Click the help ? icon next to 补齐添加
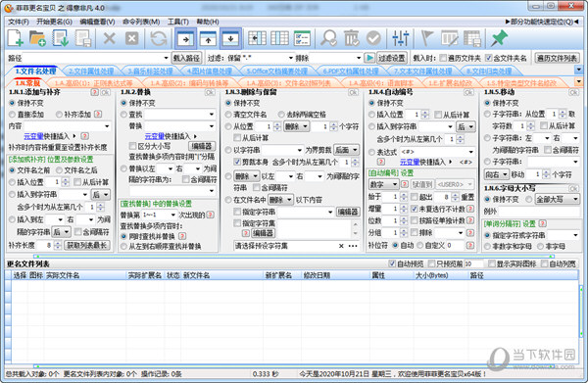 pyautogui.click(x=98, y=115)
